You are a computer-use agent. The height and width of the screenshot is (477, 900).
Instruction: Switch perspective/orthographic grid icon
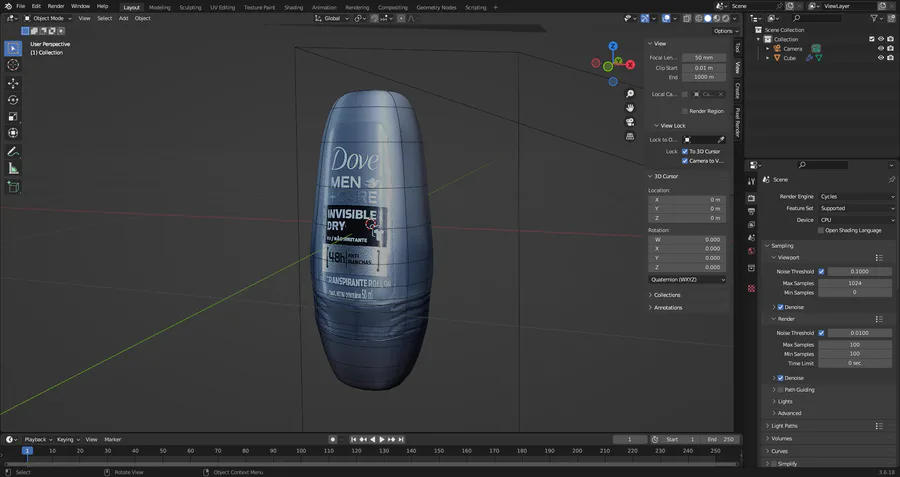pos(630,136)
